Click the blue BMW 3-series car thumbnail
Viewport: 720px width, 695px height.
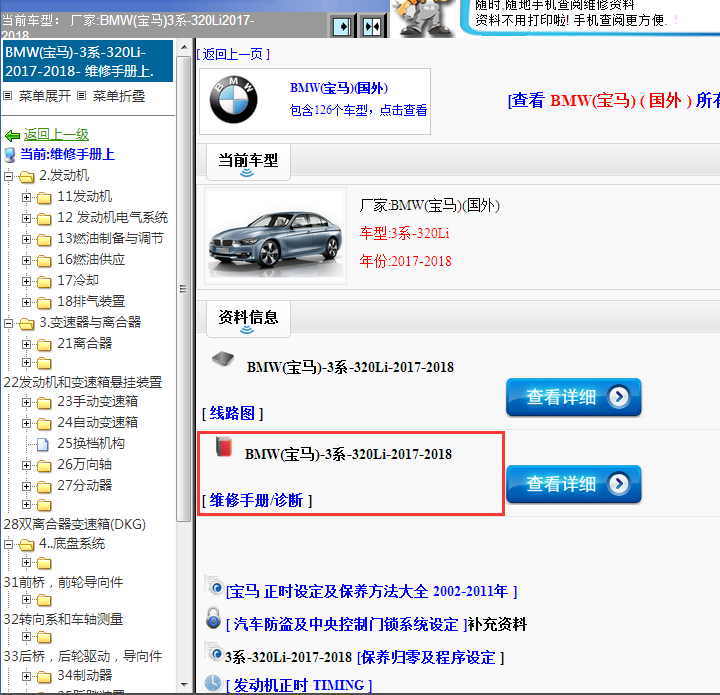coord(275,236)
